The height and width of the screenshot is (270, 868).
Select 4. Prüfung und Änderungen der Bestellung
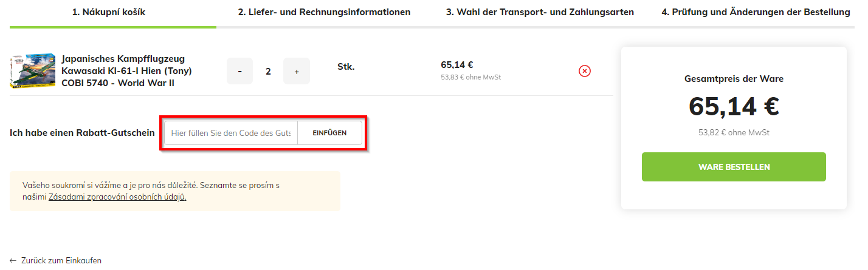coord(756,12)
